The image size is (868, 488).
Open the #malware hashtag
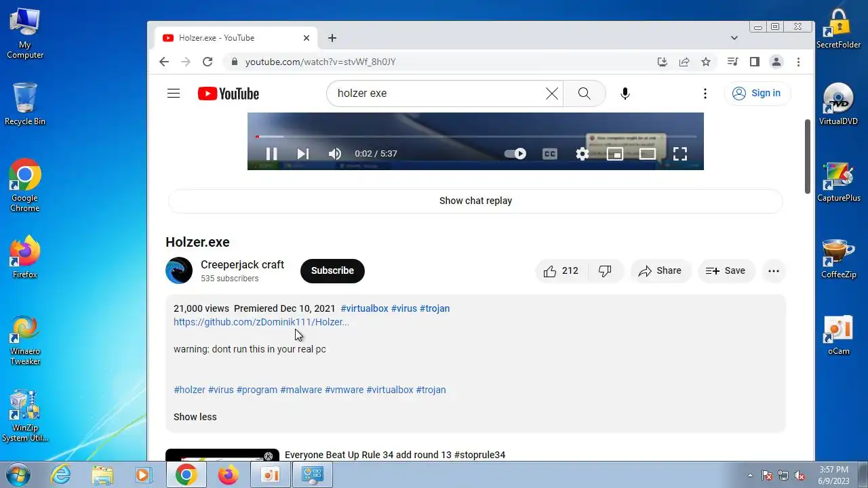pyautogui.click(x=301, y=390)
